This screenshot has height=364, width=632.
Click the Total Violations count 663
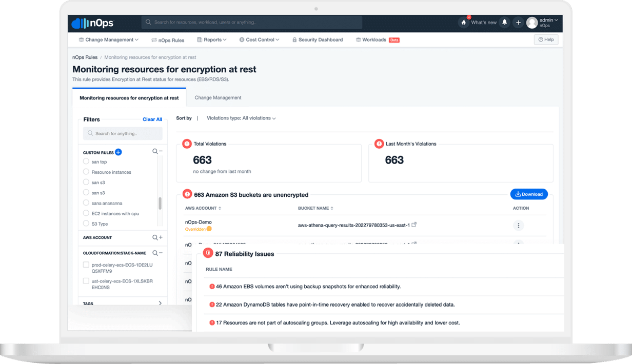click(x=202, y=160)
